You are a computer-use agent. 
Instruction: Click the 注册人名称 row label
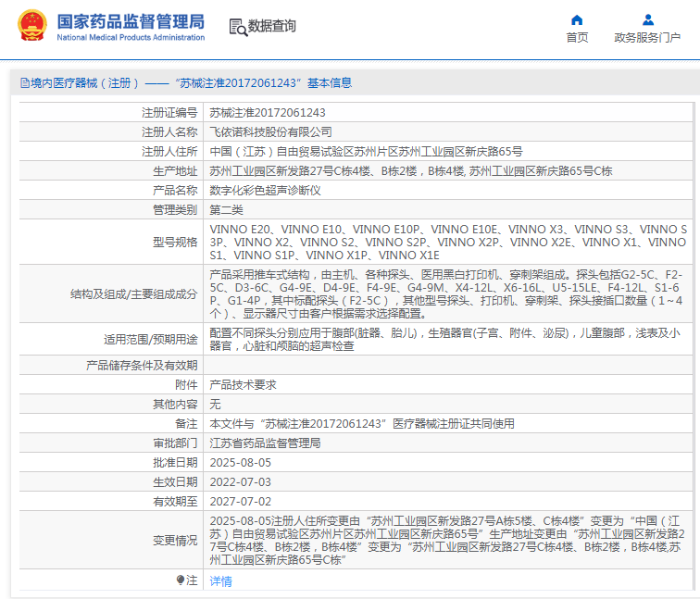point(169,132)
